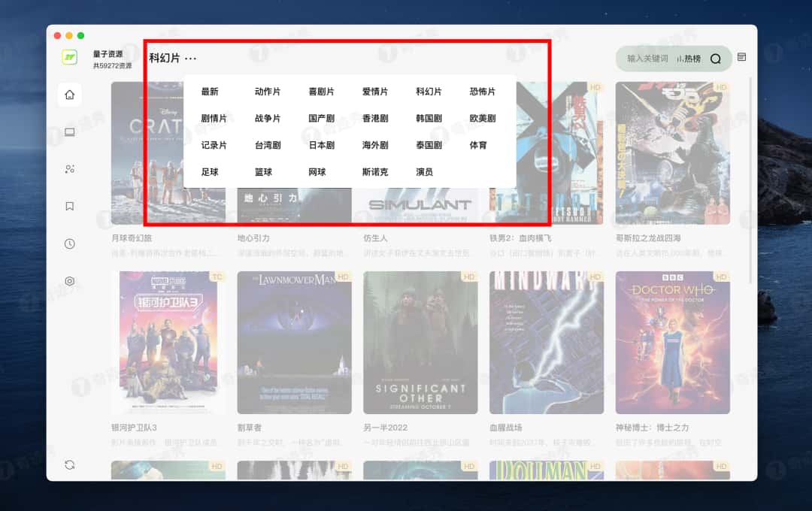The width and height of the screenshot is (812, 511).
Task: Open the Doctor Who poster
Action: (672, 342)
